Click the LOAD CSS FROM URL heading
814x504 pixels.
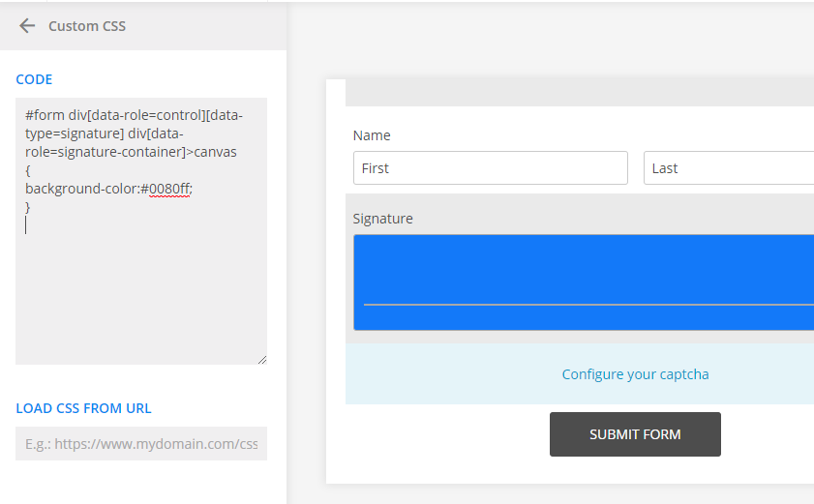pos(83,408)
